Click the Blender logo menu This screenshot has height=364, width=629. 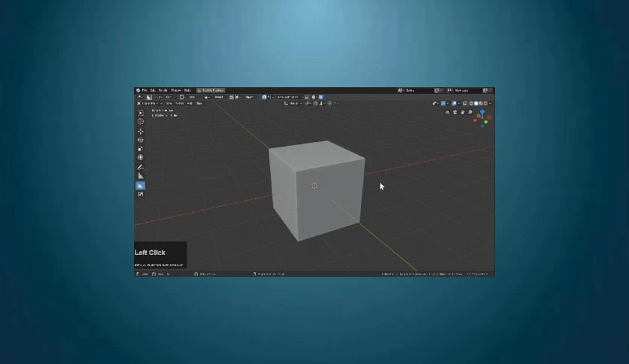(x=138, y=90)
